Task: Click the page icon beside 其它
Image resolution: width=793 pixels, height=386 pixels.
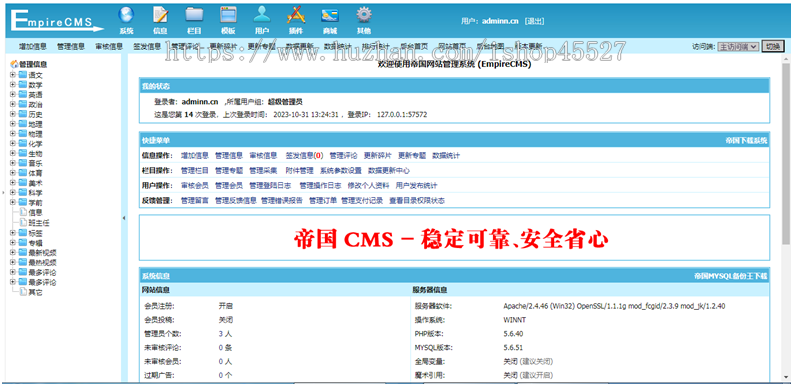Action: 23,291
